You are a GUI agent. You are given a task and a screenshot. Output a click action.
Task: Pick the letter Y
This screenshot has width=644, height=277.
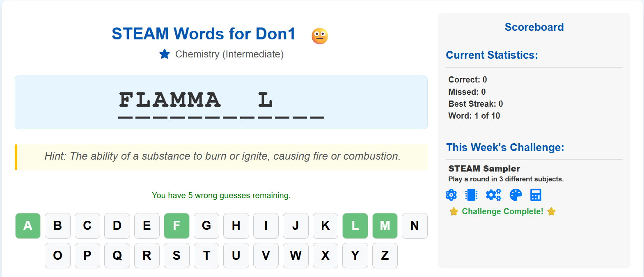tap(355, 256)
